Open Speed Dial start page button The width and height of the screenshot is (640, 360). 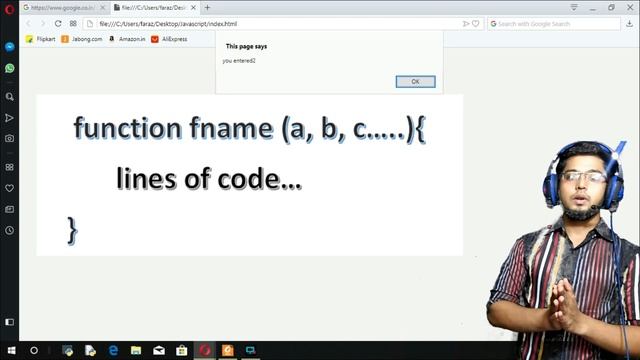tap(73, 24)
